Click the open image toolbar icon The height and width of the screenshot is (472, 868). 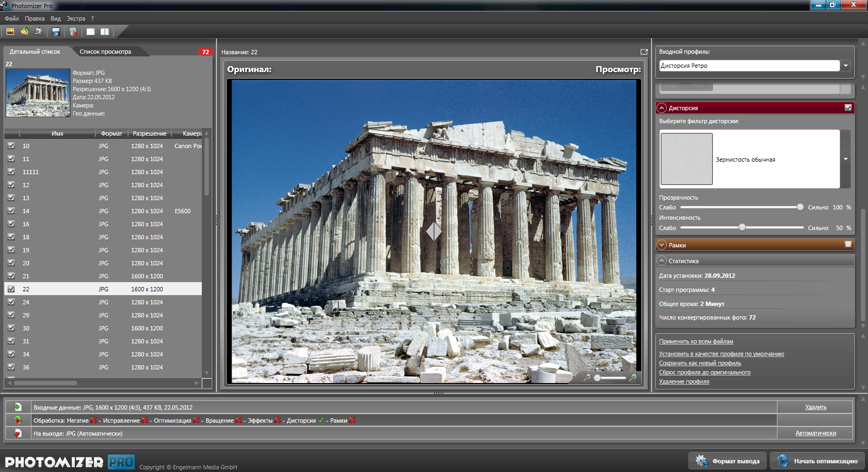point(10,31)
